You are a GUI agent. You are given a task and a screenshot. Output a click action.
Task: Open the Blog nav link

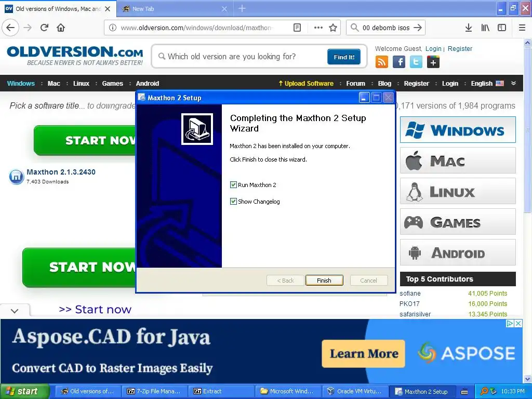point(385,84)
